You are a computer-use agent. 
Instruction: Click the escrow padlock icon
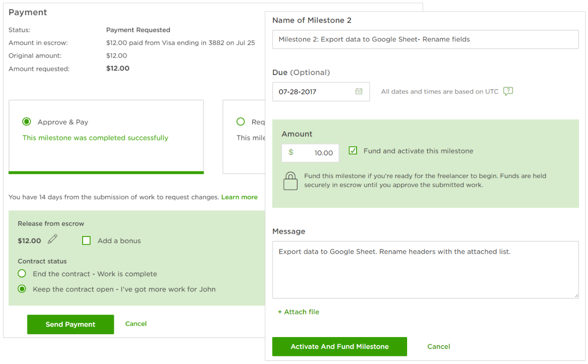click(x=290, y=181)
